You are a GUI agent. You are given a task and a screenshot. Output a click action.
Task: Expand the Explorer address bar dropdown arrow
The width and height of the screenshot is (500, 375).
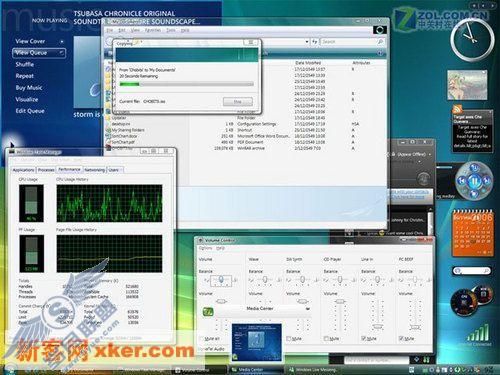pos(307,42)
